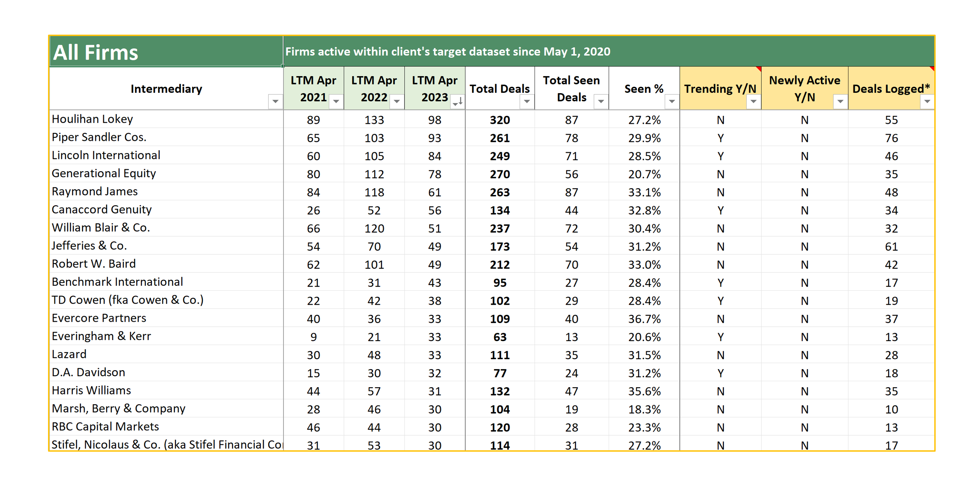Select the 'Firms active within client's target dataset' subtitle
This screenshot has width=980, height=488.
pos(447,52)
